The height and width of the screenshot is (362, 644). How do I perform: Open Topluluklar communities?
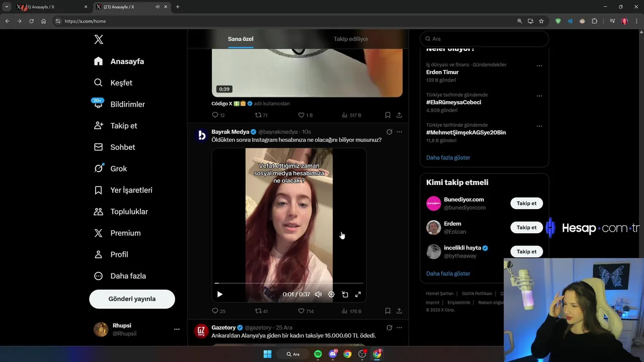[x=121, y=212]
